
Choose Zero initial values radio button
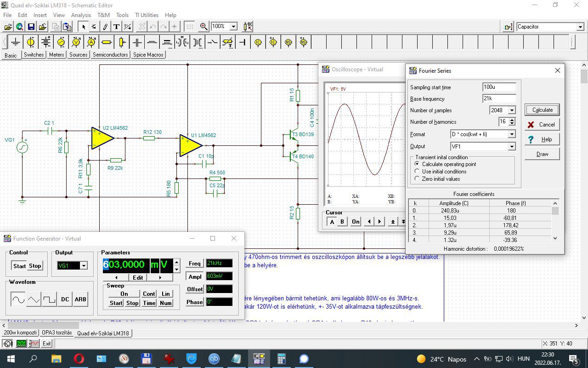tap(417, 179)
